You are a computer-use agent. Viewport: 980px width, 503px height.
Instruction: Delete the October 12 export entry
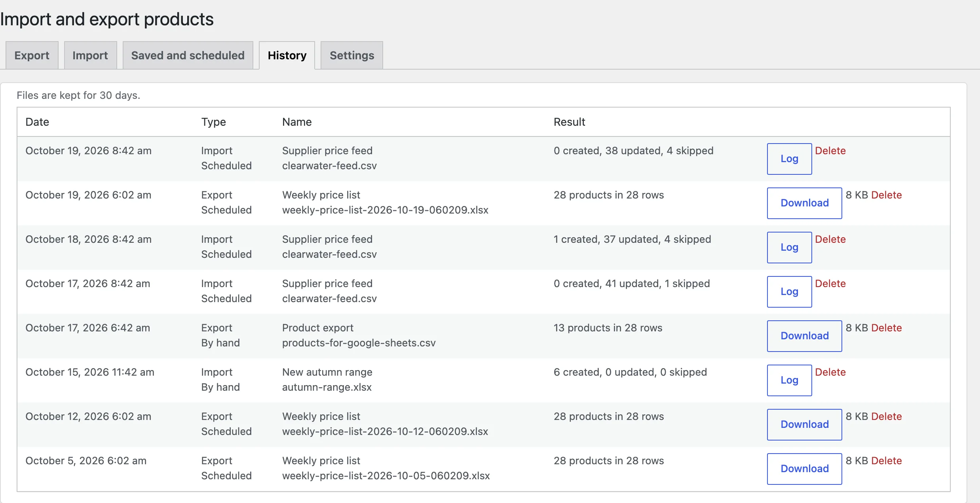pyautogui.click(x=887, y=416)
